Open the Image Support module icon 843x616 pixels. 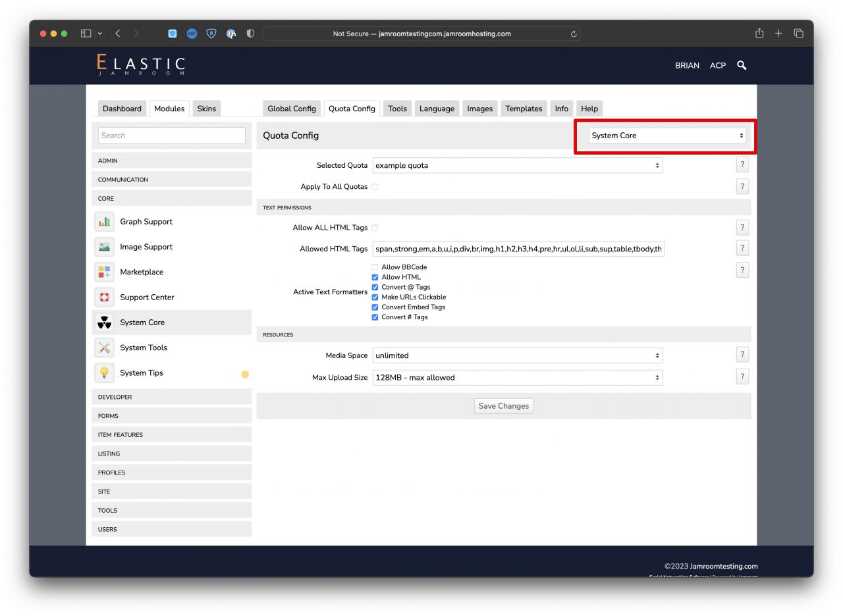click(105, 247)
